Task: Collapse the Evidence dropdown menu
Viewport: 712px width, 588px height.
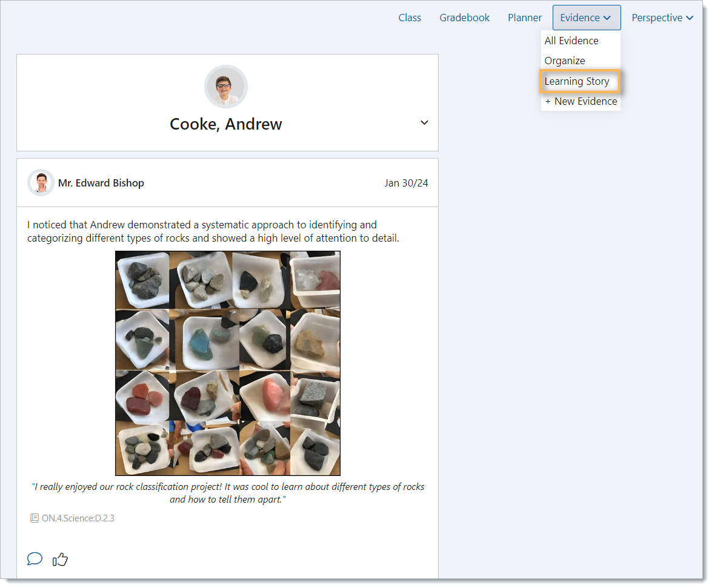Action: pyautogui.click(x=586, y=18)
